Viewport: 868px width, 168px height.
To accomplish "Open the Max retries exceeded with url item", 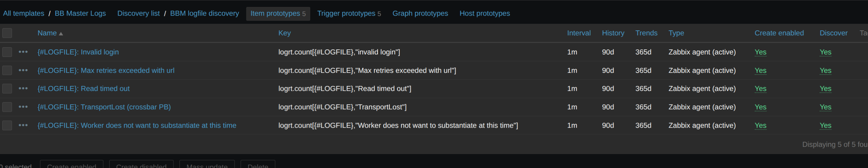I will (106, 70).
